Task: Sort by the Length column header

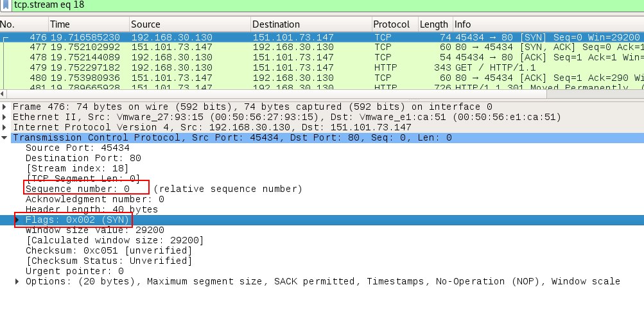Action: [435, 24]
